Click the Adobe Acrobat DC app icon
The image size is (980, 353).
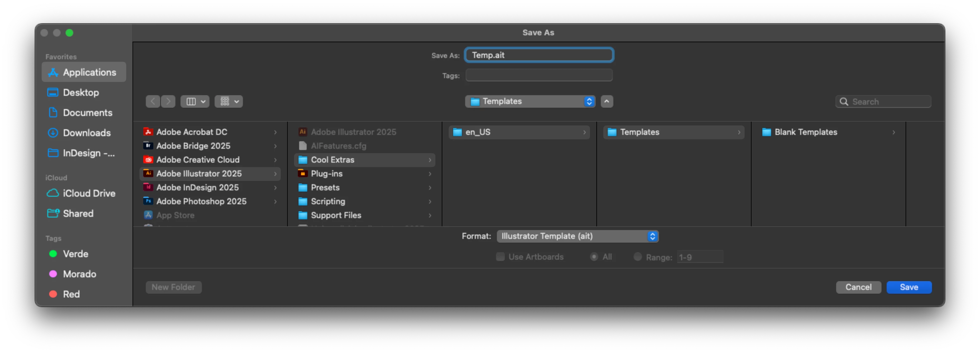click(x=148, y=132)
